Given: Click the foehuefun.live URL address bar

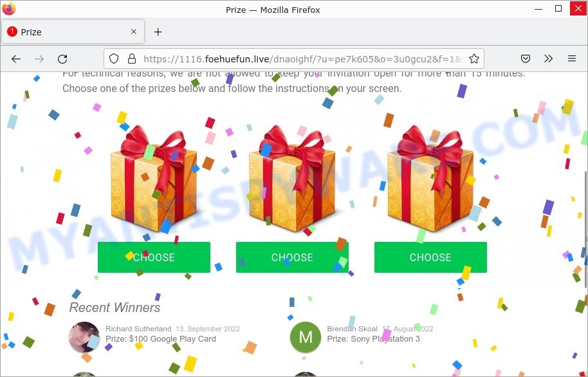Looking at the screenshot, I should 304,59.
